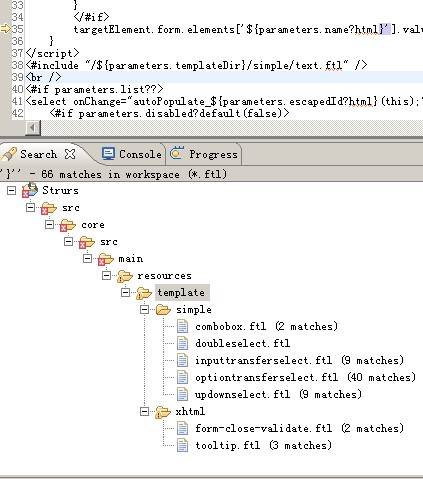Click the top-level src folder icon with error
The width and height of the screenshot is (423, 479).
(49, 208)
